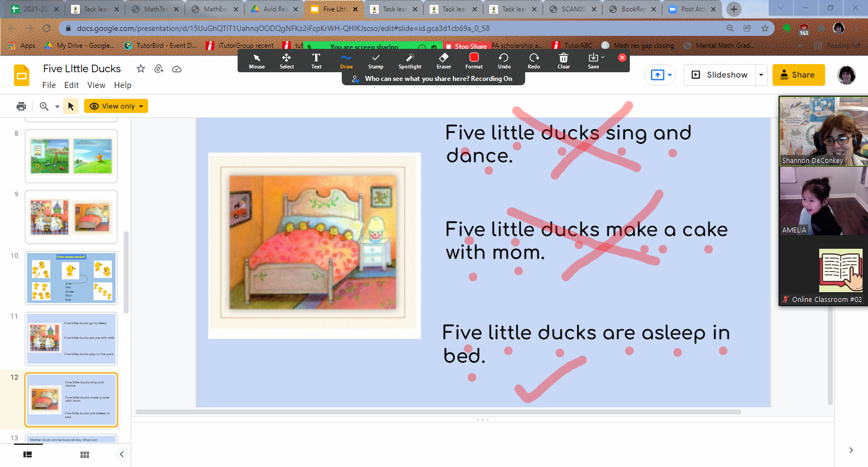Click the move to folder icon
Viewport: 868px width, 467px height.
[x=159, y=68]
